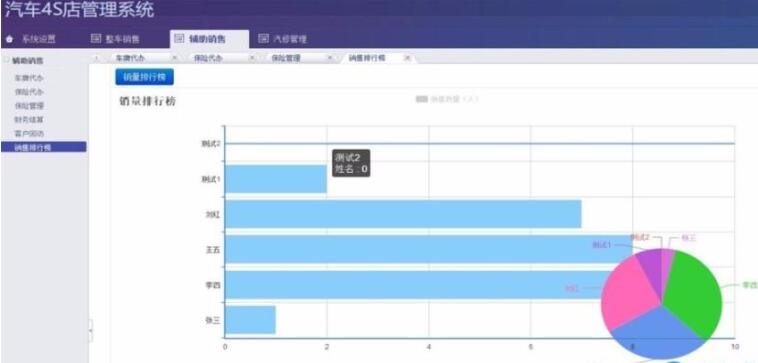Click the grid icon beside 整车销售
The width and height of the screenshot is (758, 363).
96,39
